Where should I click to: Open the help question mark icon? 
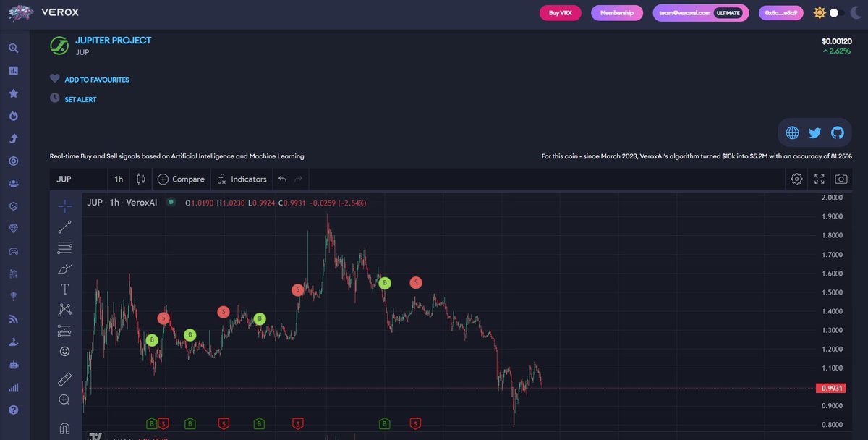point(13,410)
